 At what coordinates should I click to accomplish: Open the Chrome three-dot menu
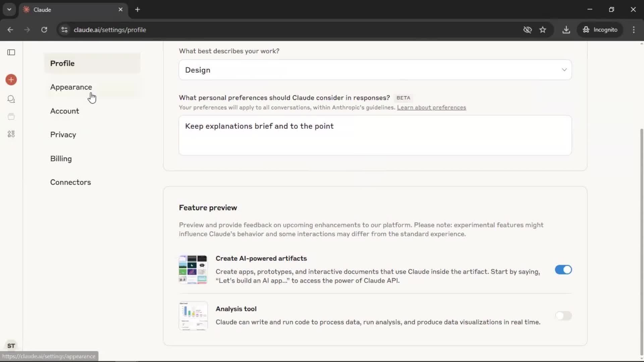point(634,30)
